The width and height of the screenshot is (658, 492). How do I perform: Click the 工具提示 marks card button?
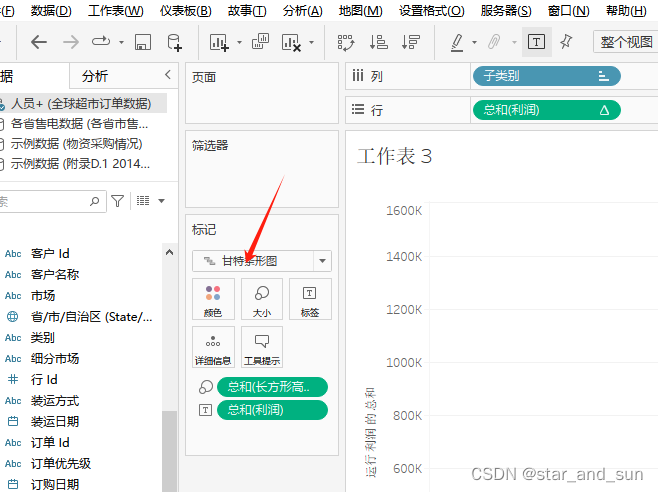click(x=262, y=347)
